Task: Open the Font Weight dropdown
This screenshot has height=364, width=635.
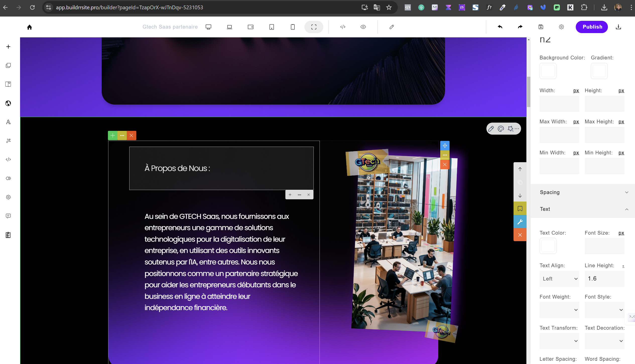Action: point(559,310)
